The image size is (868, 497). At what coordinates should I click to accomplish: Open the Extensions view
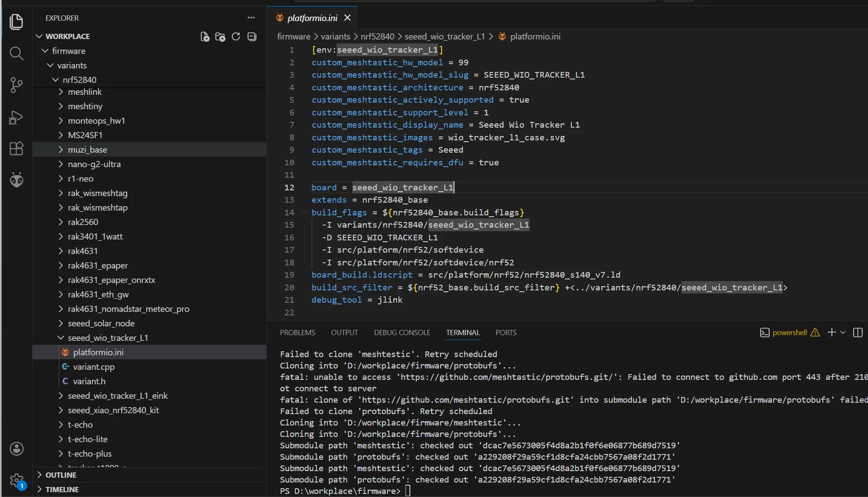coord(16,149)
